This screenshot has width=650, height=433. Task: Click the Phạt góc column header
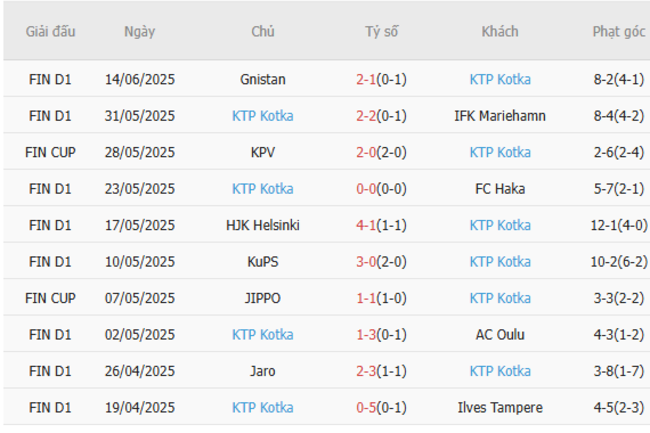point(618,31)
